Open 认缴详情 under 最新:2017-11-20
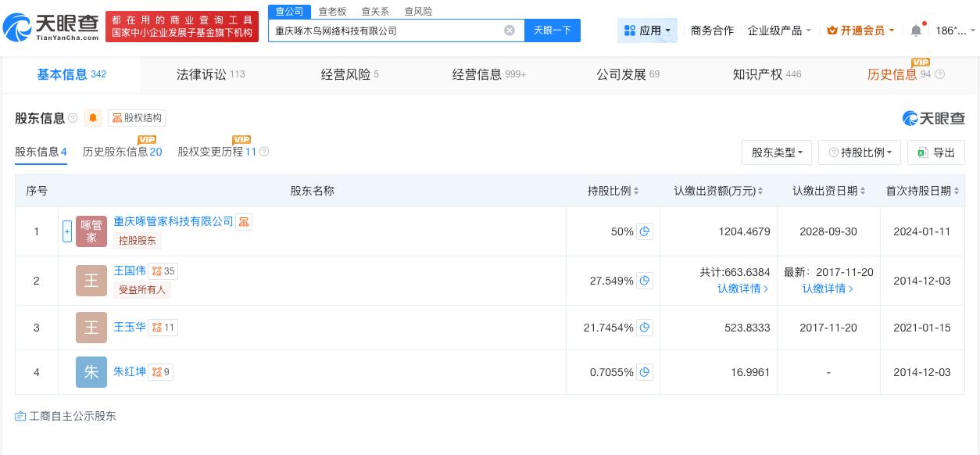The height and width of the screenshot is (455, 980). (828, 288)
